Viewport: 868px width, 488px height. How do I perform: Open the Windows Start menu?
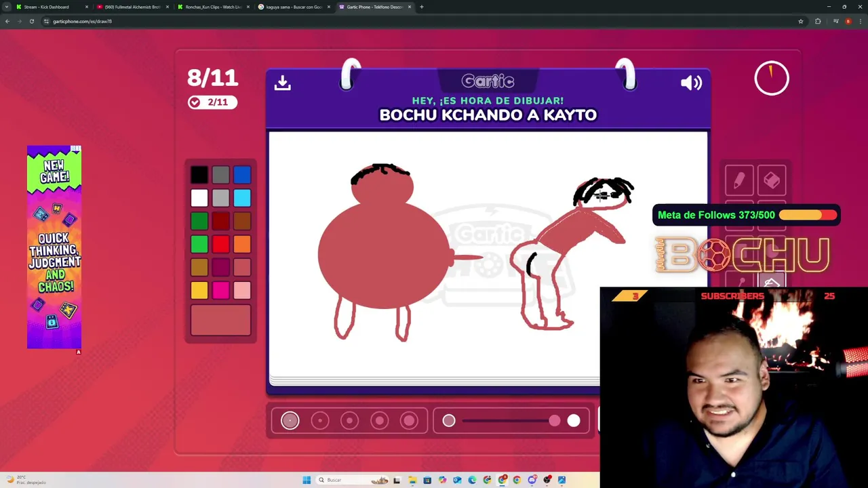click(x=307, y=480)
